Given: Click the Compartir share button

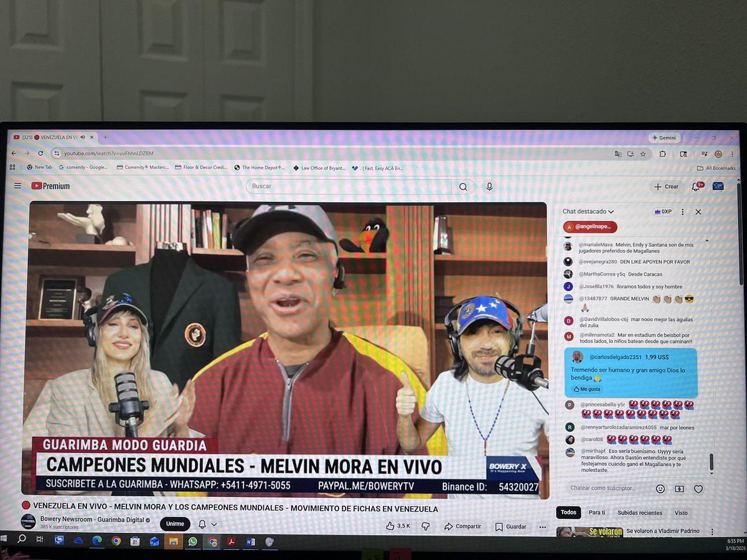Looking at the screenshot, I should (463, 526).
